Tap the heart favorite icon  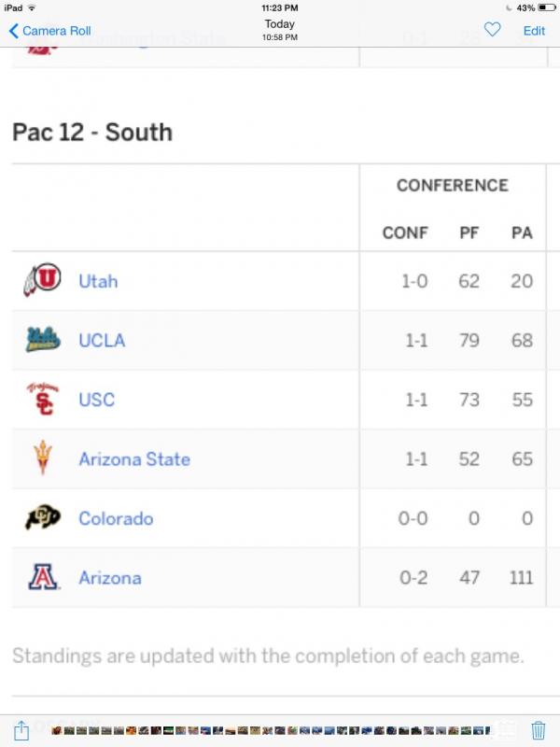tap(492, 30)
